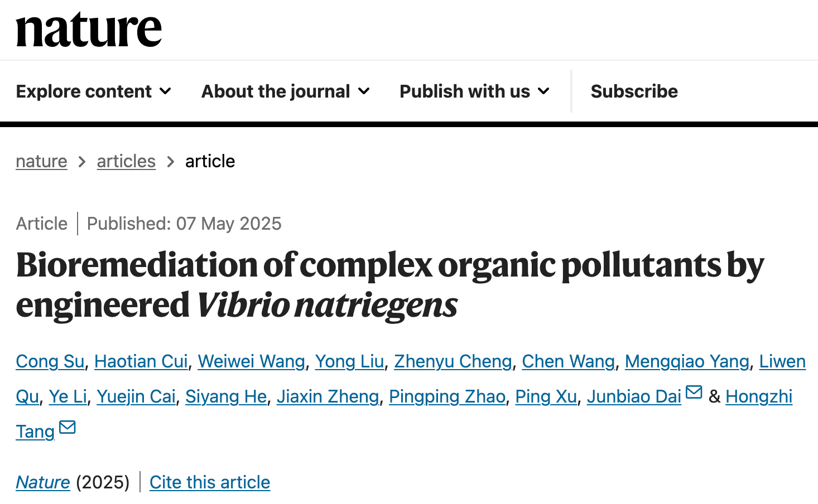Open the Subscribe page

coord(634,91)
